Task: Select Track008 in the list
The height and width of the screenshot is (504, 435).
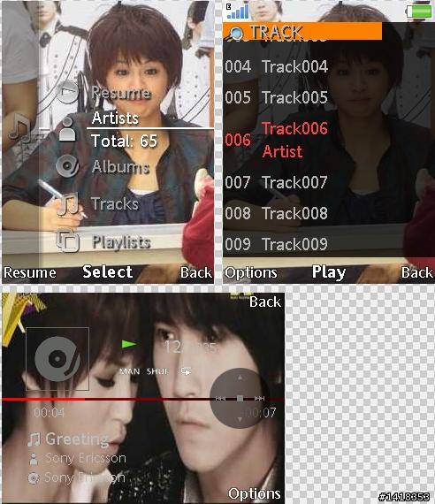Action: [328, 213]
